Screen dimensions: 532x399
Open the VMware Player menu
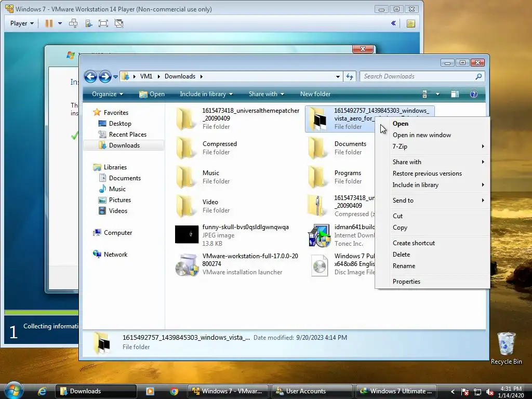(x=22, y=23)
